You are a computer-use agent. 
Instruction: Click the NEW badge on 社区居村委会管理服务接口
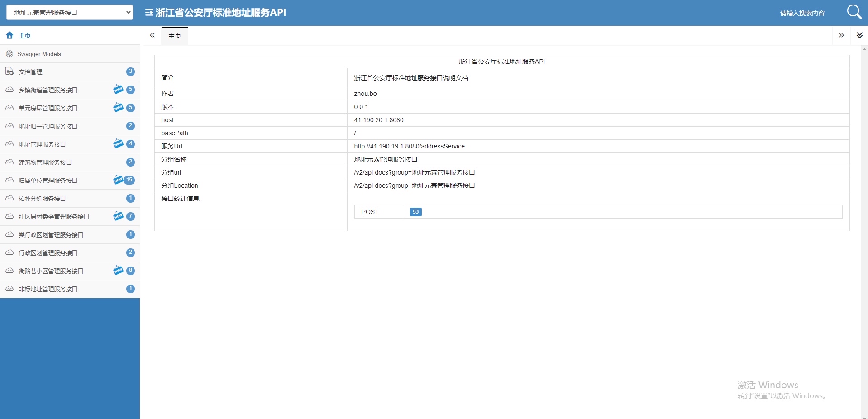click(x=118, y=216)
